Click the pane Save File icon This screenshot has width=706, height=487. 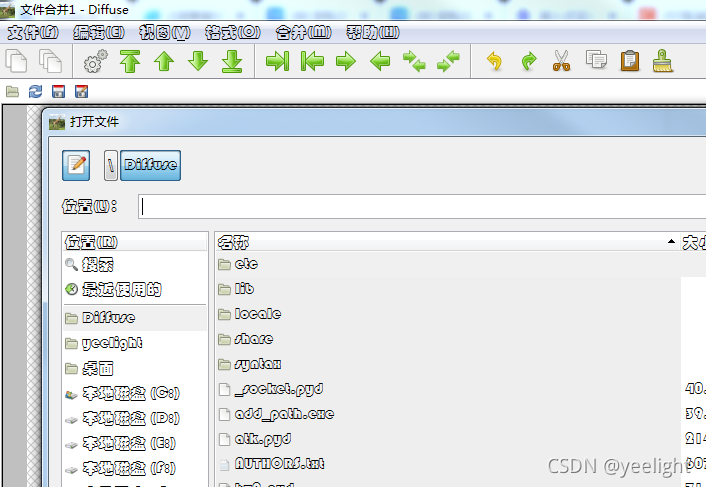(x=59, y=92)
